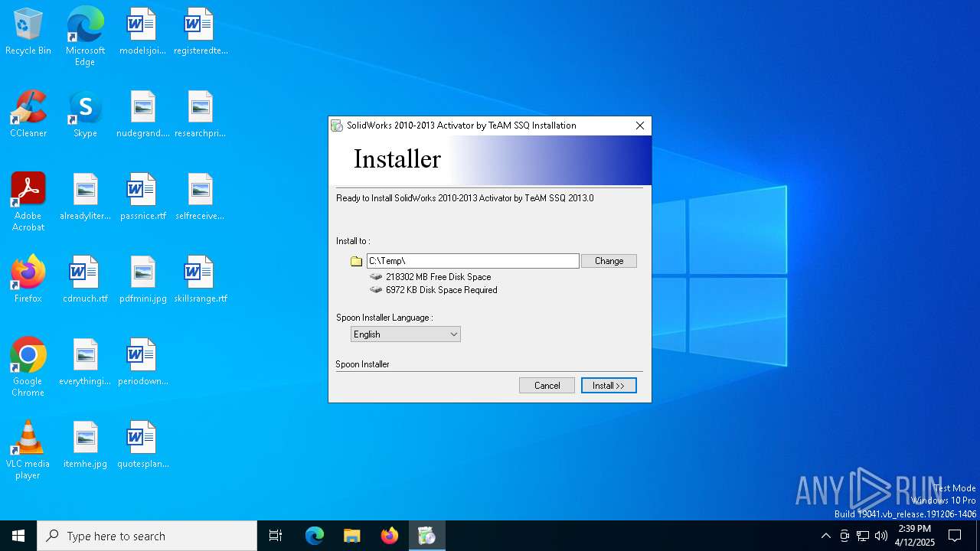
Task: Open the Windows Start menu
Action: tap(18, 536)
